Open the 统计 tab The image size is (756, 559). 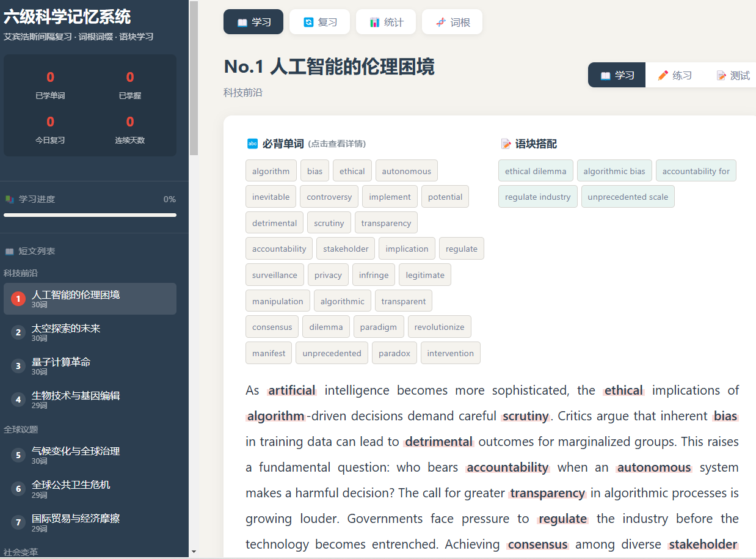[386, 22]
